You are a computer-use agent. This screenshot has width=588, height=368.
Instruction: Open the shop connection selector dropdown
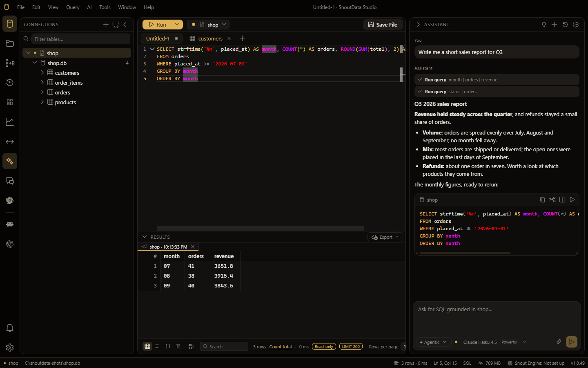[x=208, y=25]
